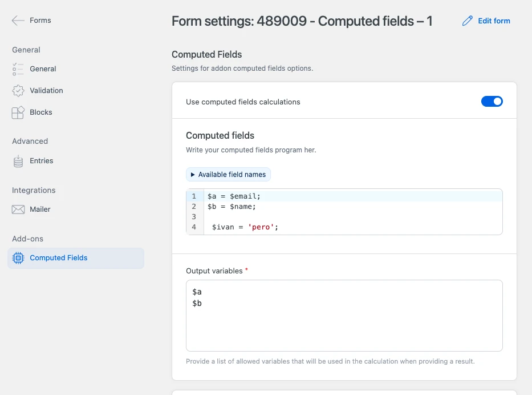Screen dimensions: 532x395
Task: Open the Entries settings page
Action: [x=42, y=161]
